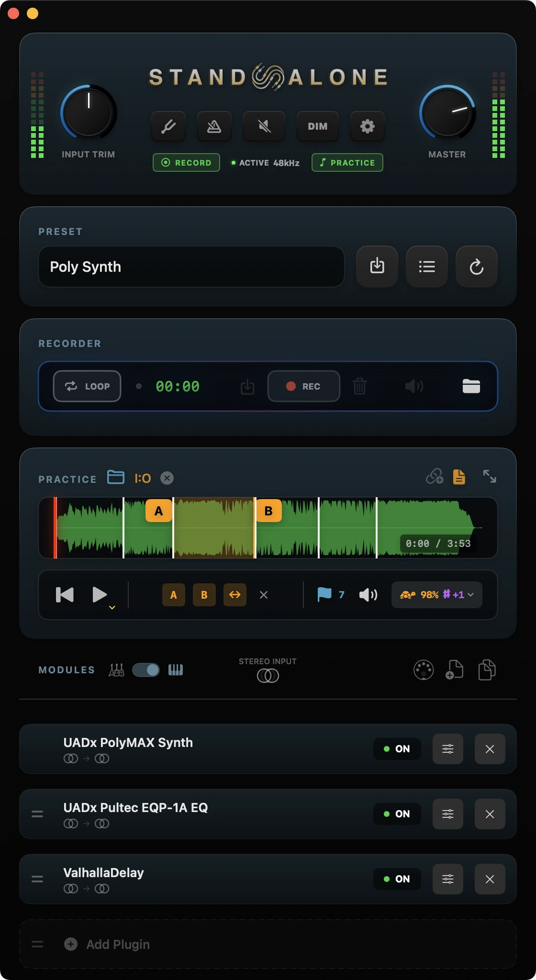Open the metronome tool

click(214, 126)
